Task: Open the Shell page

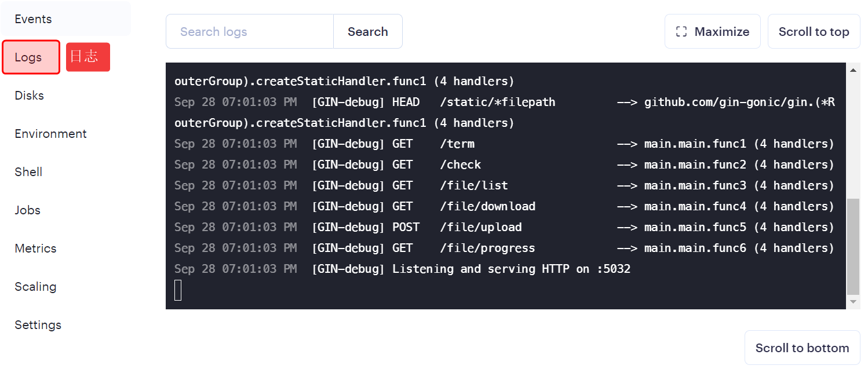Action: click(x=28, y=172)
